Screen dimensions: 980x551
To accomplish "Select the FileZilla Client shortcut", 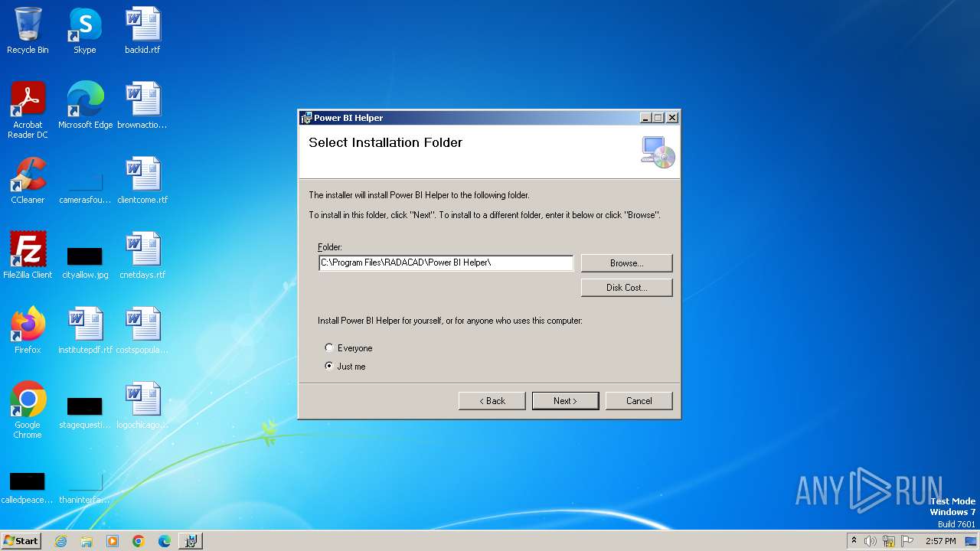I will coord(28,256).
